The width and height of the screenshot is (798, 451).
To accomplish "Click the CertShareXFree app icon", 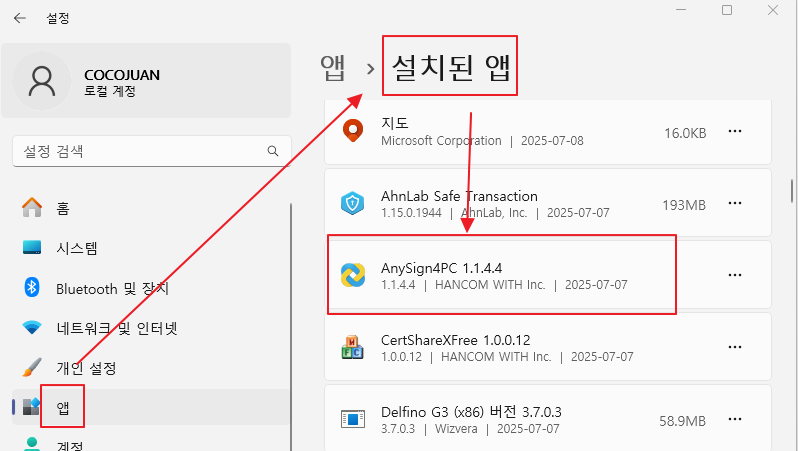I will point(353,347).
